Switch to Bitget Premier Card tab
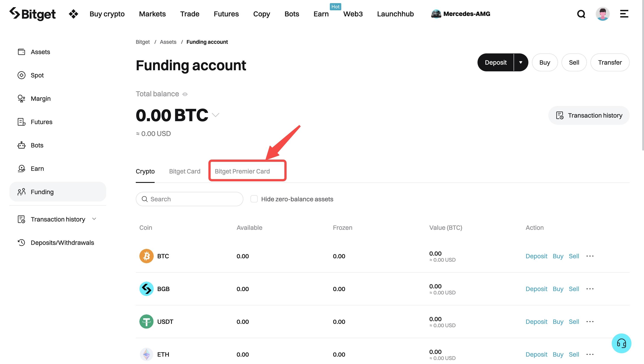Viewport: 644px width, 364px height. 242,171
